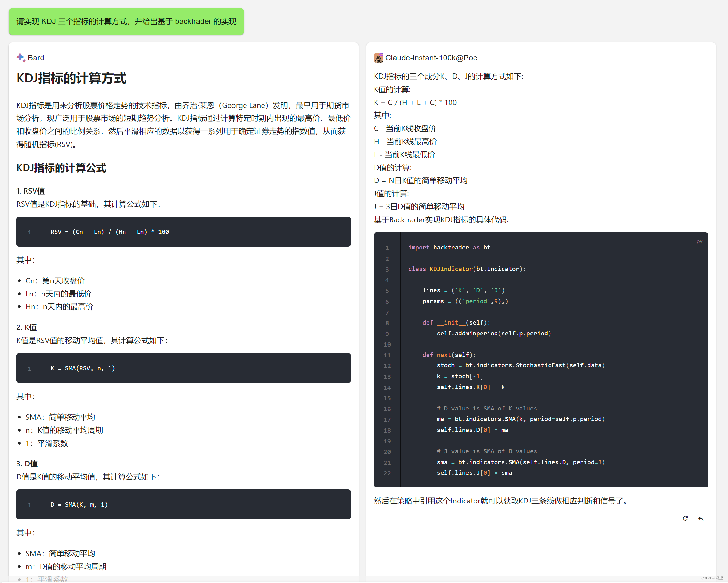This screenshot has height=583, width=728.
Task: Click the 'def next(self):' code line
Action: (449, 355)
